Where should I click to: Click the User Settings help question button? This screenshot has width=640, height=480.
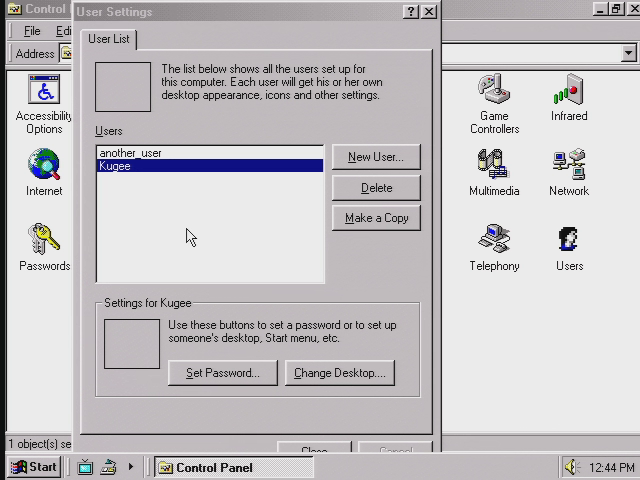[x=411, y=11]
